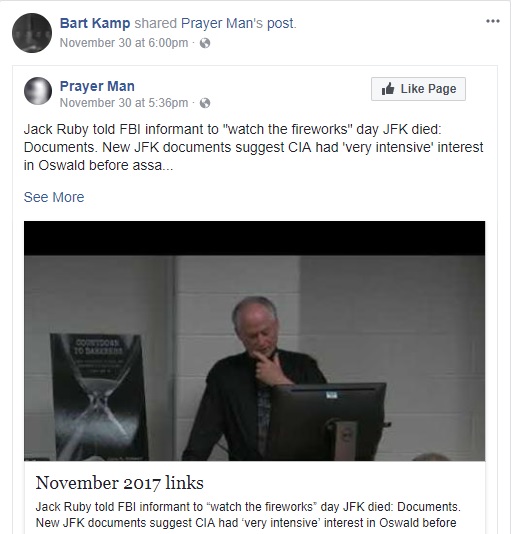This screenshot has height=534, width=511.
Task: Open the November 30 at 6:00pm timestamp
Action: coord(124,43)
